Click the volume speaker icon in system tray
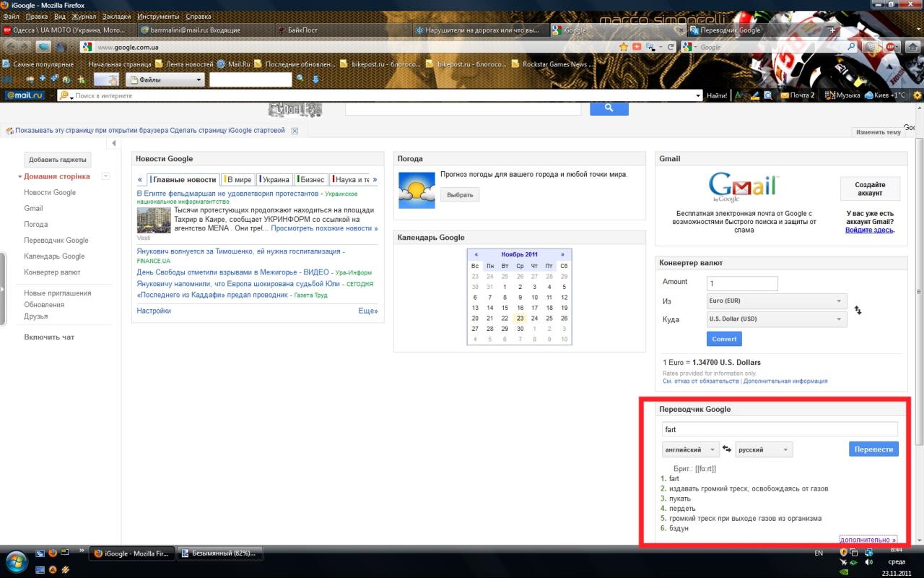 pyautogui.click(x=869, y=561)
